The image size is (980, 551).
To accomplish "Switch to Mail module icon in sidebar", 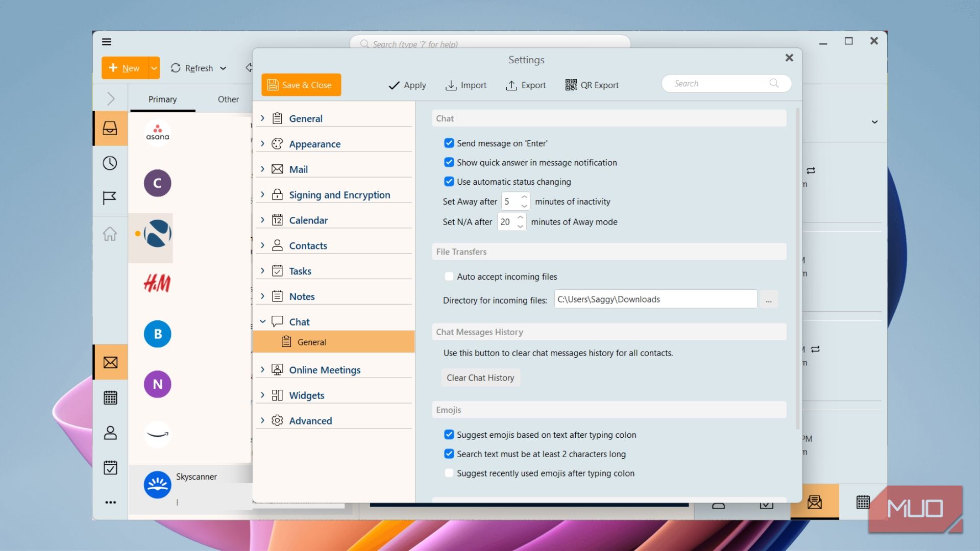I will click(x=110, y=362).
